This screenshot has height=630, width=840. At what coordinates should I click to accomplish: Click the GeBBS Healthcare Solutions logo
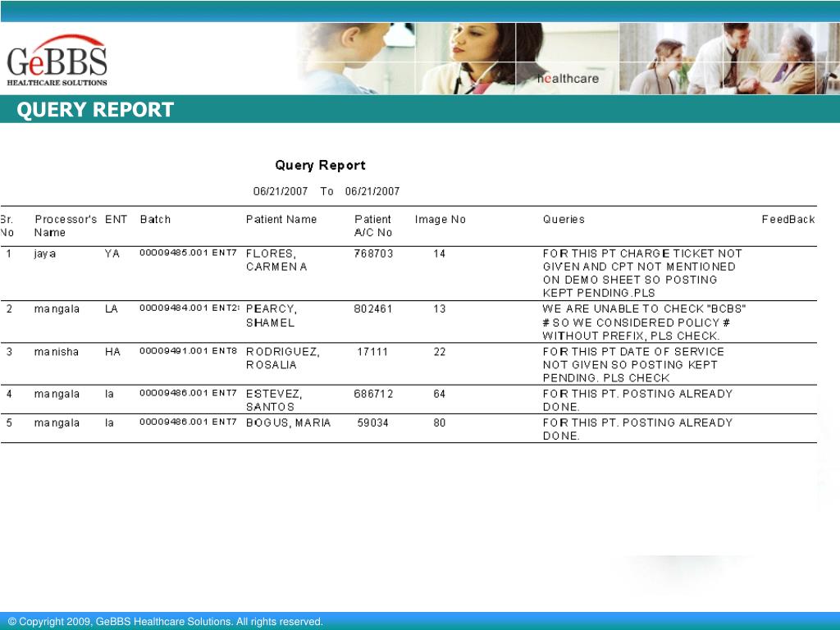[x=57, y=60]
